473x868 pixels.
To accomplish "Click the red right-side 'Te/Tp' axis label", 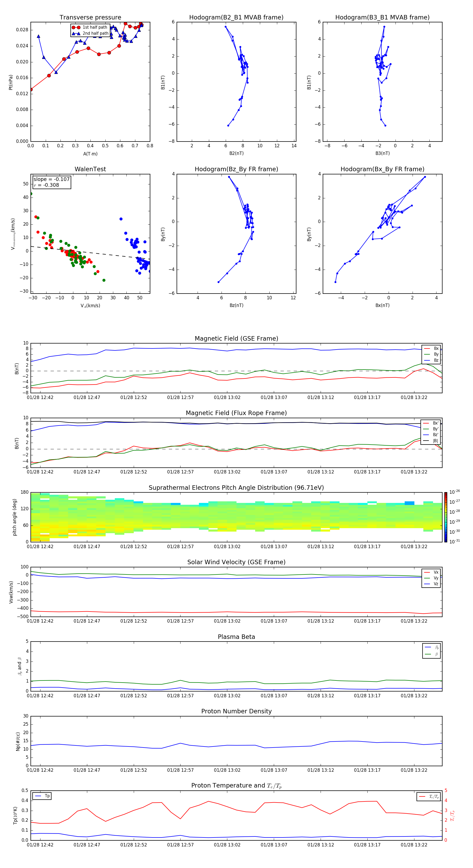I will (x=453, y=816).
